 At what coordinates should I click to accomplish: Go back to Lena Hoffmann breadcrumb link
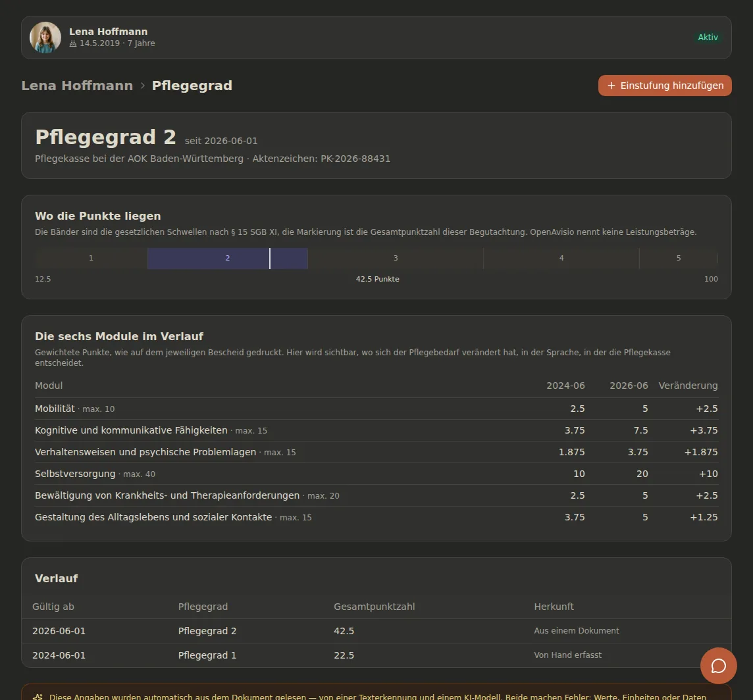click(77, 86)
